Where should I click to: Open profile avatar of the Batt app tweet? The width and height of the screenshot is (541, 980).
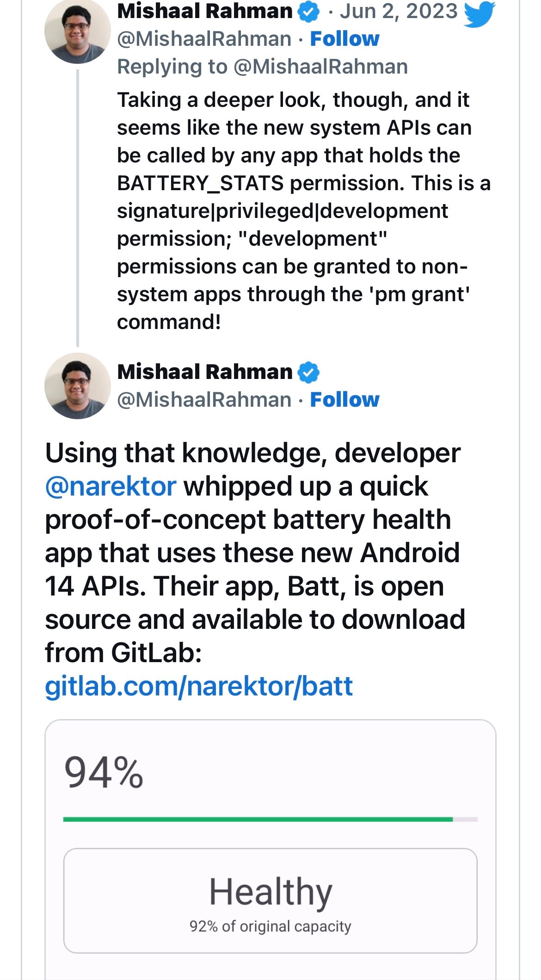click(x=77, y=386)
